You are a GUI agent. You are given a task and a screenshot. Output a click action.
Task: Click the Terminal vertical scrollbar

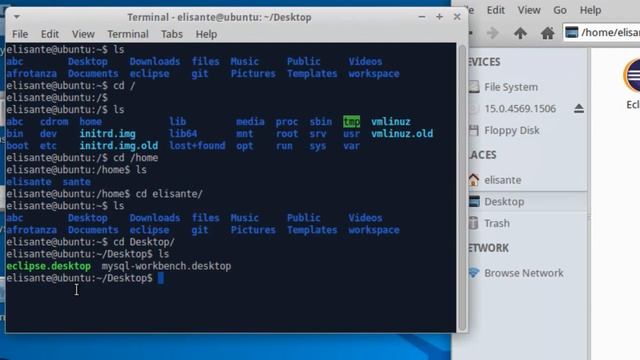click(462, 188)
